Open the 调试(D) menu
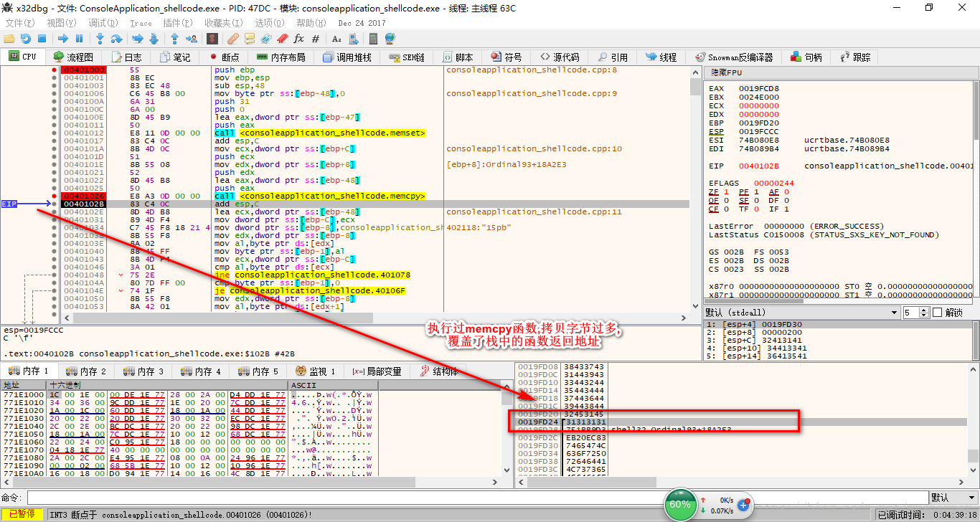The width and height of the screenshot is (980, 522). [x=103, y=23]
